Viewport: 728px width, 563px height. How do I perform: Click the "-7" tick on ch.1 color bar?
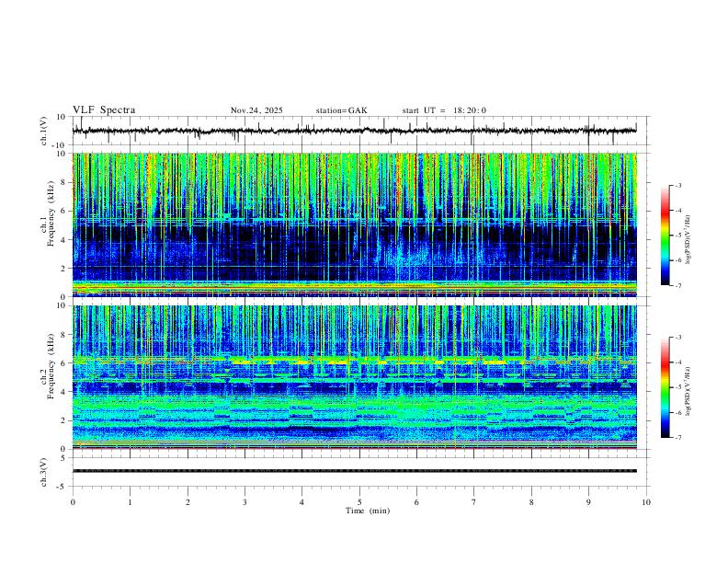point(677,285)
